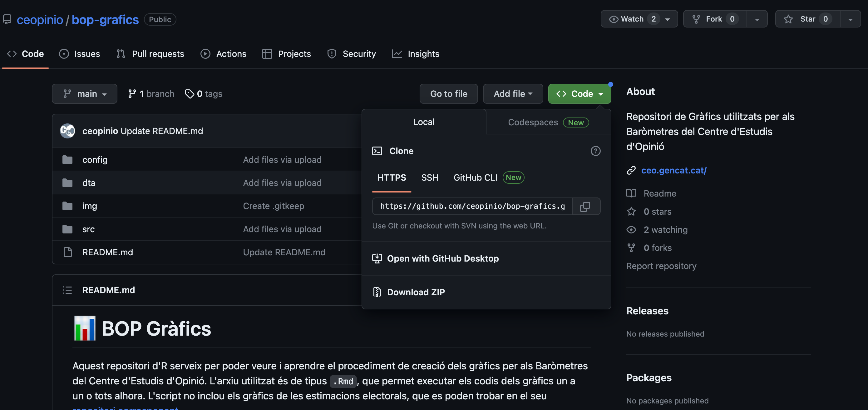The height and width of the screenshot is (410, 868).
Task: Open the ceo.gencat.cat website link
Action: pyautogui.click(x=673, y=171)
